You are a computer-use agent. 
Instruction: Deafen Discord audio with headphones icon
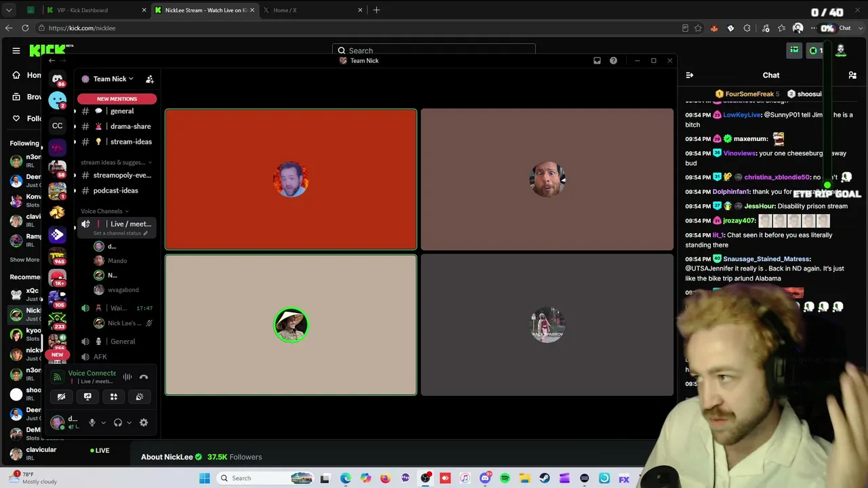(x=118, y=422)
